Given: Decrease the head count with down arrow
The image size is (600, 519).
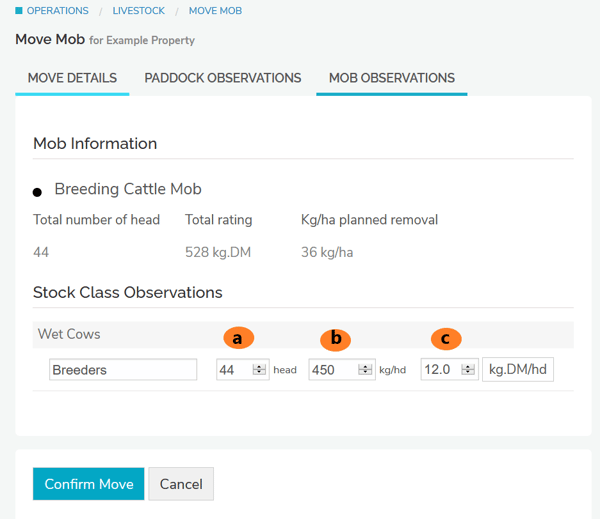Looking at the screenshot, I should click(260, 374).
